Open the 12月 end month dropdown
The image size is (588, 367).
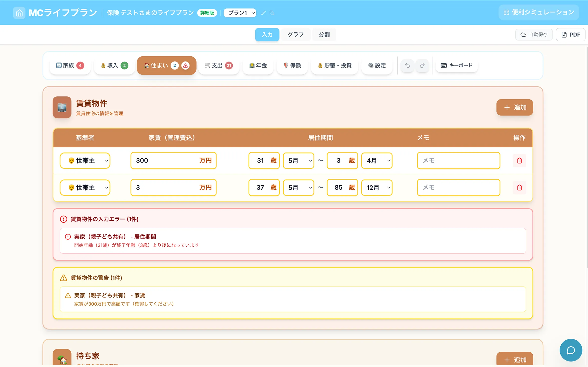[377, 187]
